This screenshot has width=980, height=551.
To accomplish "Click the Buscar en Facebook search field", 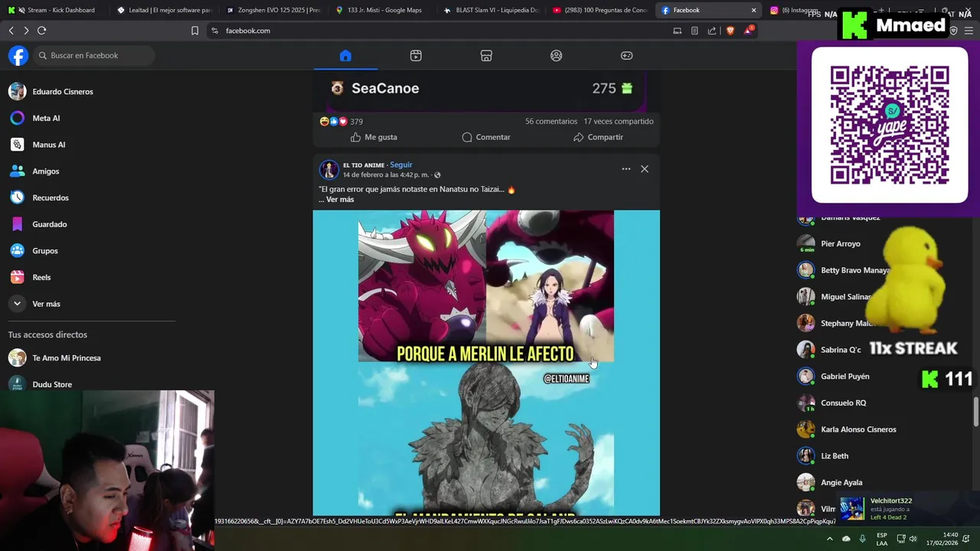I will point(94,56).
